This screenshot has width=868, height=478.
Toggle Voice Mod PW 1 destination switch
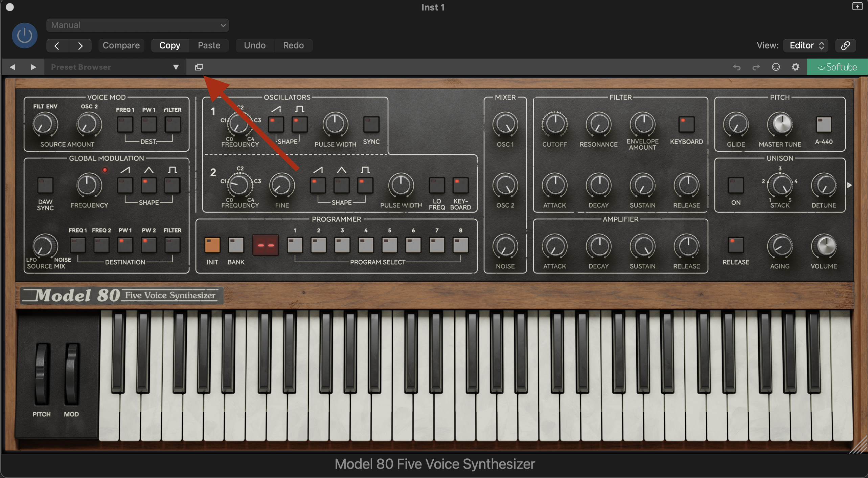pos(149,125)
